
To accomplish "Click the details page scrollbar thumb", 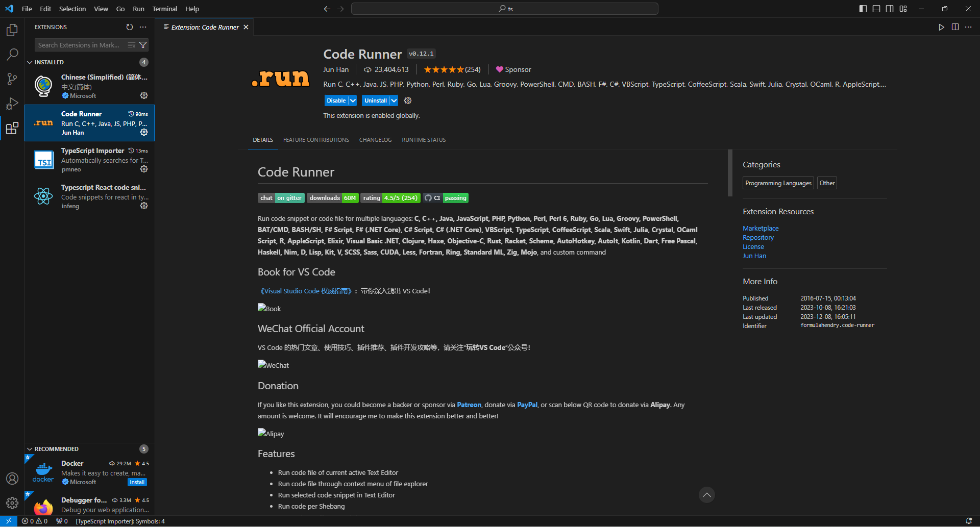I will (x=730, y=172).
